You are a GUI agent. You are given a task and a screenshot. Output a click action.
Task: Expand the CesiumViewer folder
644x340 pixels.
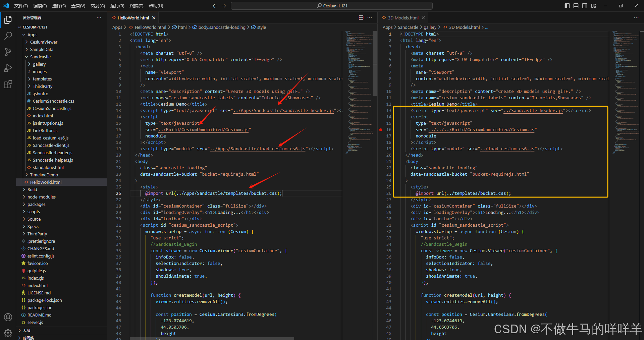pyautogui.click(x=62, y=42)
